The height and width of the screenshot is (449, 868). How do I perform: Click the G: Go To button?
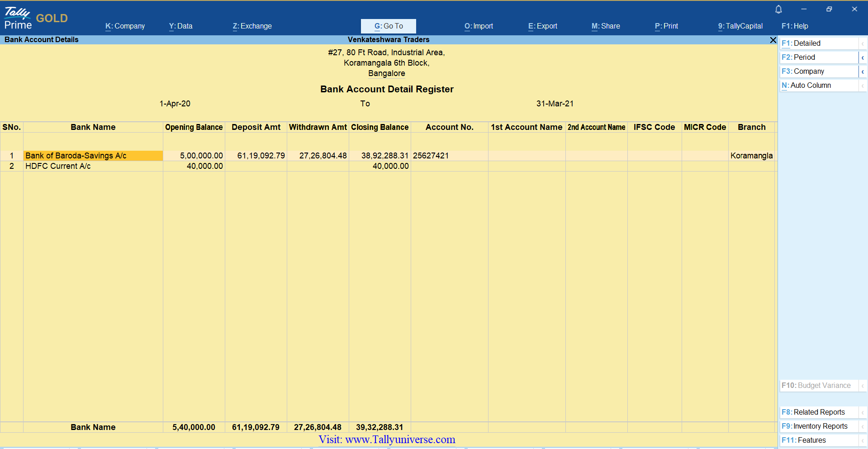coord(388,26)
